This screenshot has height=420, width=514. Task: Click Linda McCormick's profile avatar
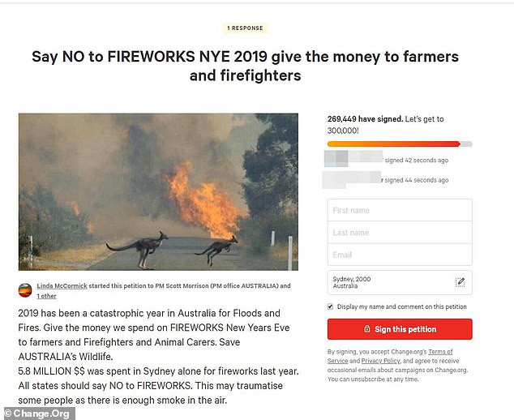[x=25, y=290]
